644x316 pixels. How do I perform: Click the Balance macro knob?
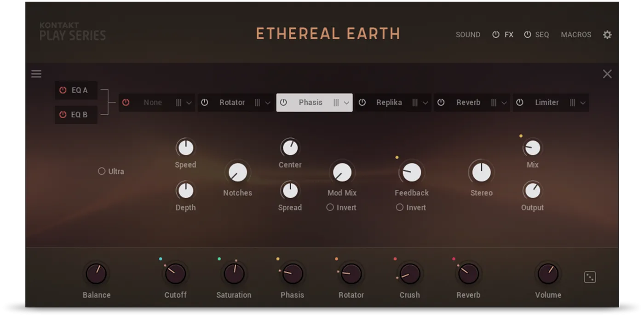tap(96, 274)
